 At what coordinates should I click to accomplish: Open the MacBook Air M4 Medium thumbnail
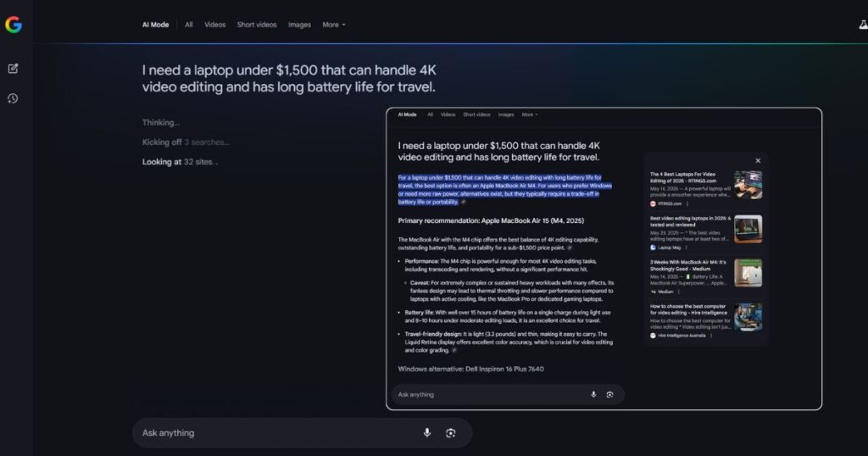click(x=748, y=273)
